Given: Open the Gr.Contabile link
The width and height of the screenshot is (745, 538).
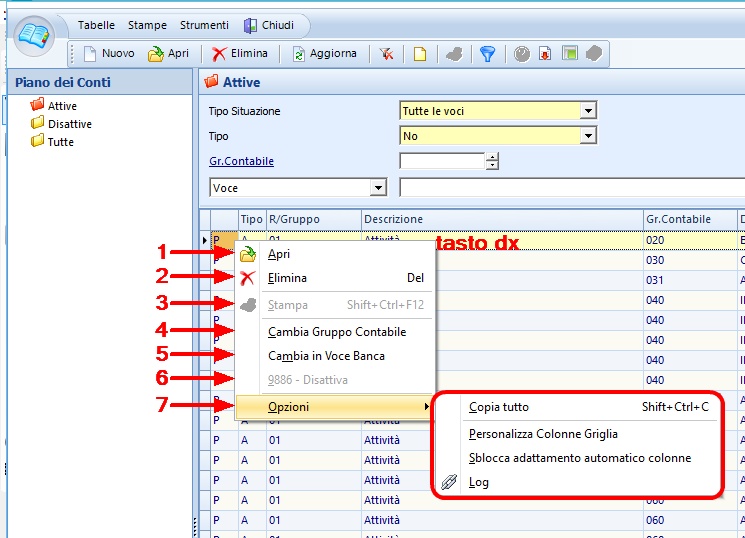Looking at the screenshot, I should [x=241, y=161].
